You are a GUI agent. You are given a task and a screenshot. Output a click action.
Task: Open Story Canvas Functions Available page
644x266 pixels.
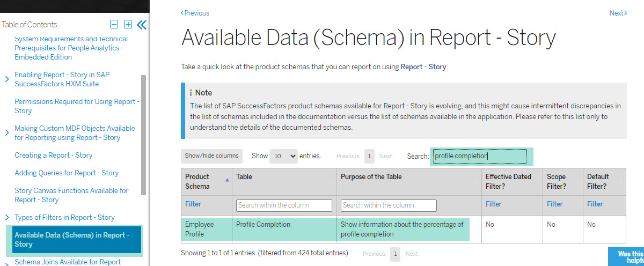71,195
